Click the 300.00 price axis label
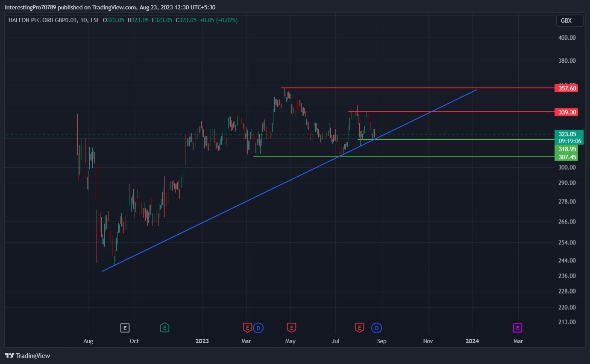The height and width of the screenshot is (364, 590). (567, 167)
